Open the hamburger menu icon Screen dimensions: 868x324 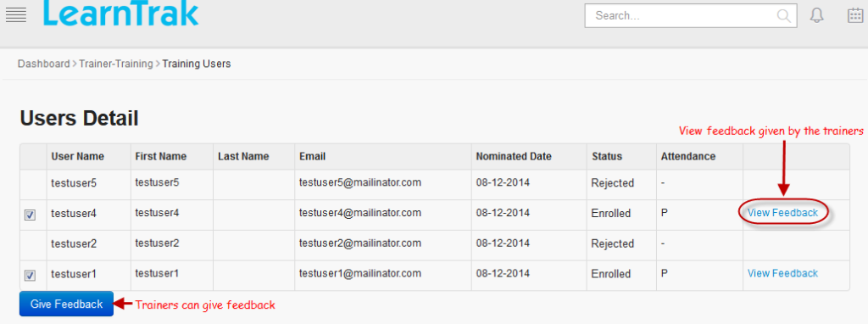pyautogui.click(x=16, y=15)
